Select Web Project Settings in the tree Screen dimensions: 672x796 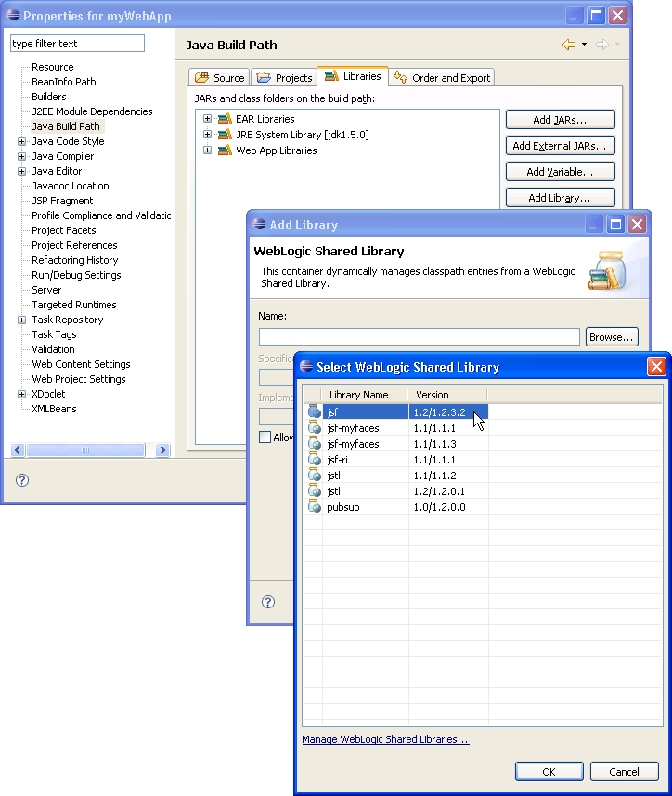[79, 379]
